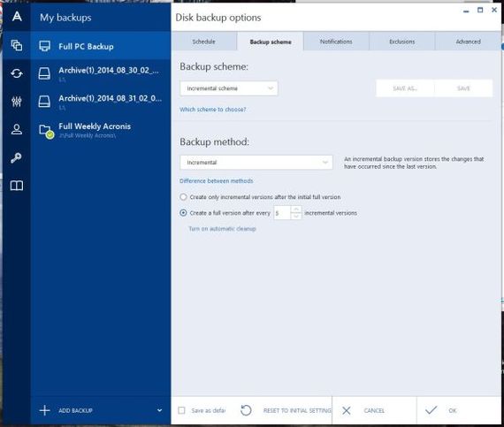Decrease the incremental versions count
Image resolution: width=504 pixels, height=427 pixels.
pyautogui.click(x=296, y=217)
